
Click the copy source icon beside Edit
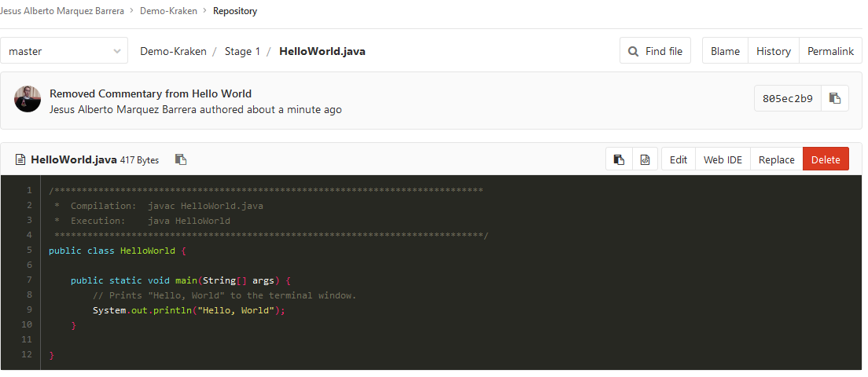point(619,159)
